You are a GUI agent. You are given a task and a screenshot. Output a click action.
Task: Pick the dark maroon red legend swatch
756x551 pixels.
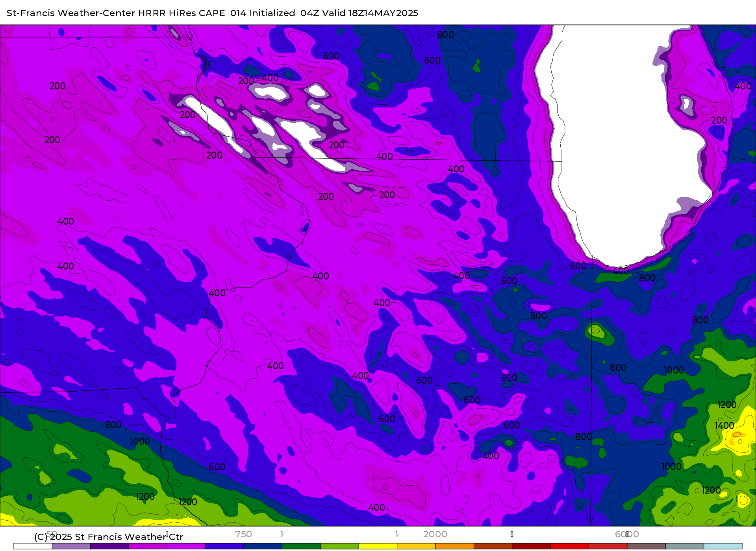pos(531,546)
